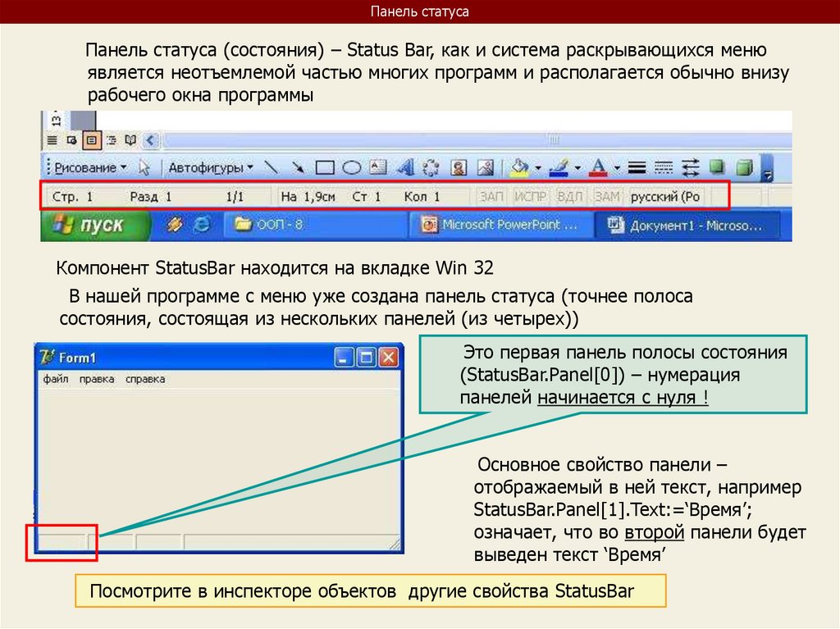Image resolution: width=840 pixels, height=629 pixels.
Task: Open the ООП - 8 taskbar folder
Action: (x=316, y=225)
